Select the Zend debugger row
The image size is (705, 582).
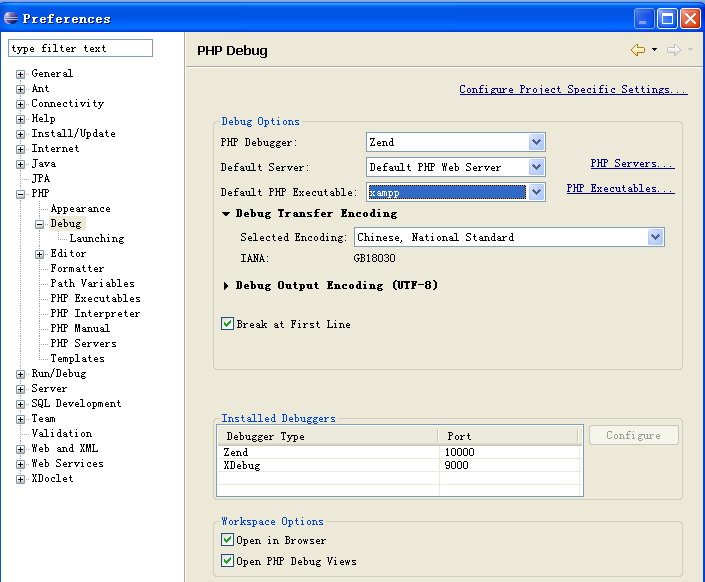pyautogui.click(x=399, y=452)
